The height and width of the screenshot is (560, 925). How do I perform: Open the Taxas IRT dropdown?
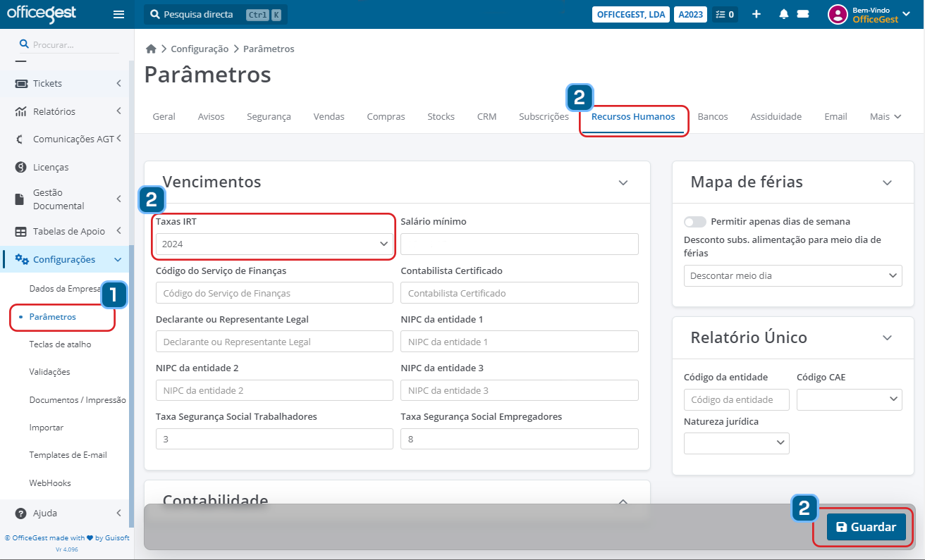(x=274, y=244)
